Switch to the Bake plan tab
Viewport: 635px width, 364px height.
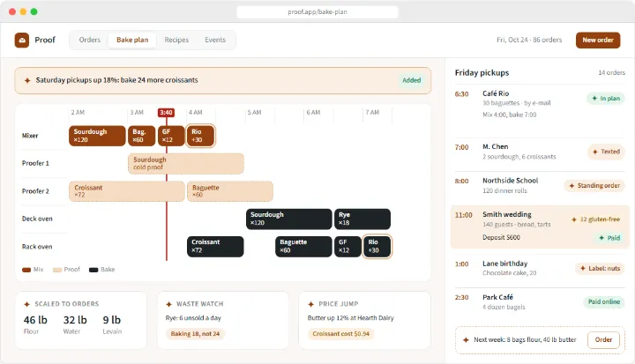[x=132, y=40]
